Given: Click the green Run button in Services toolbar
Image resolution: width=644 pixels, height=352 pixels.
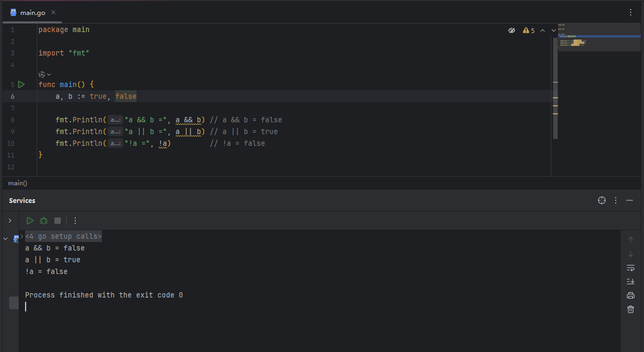Looking at the screenshot, I should [30, 221].
